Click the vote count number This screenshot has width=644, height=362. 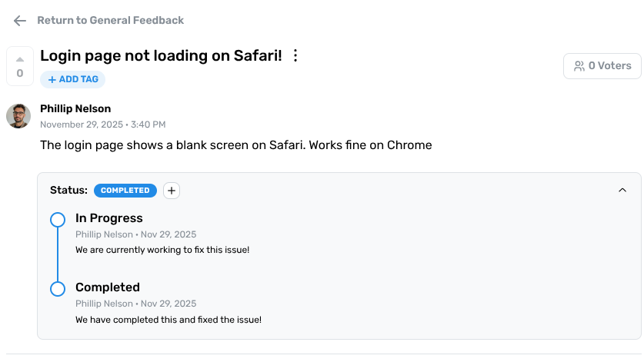point(20,74)
